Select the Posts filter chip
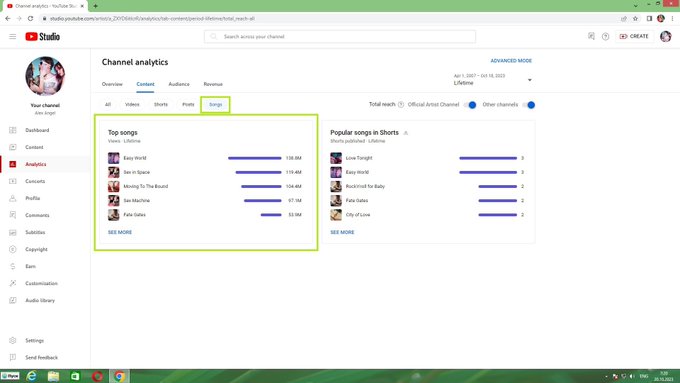Screen dimensions: 680x383 [x=188, y=105]
